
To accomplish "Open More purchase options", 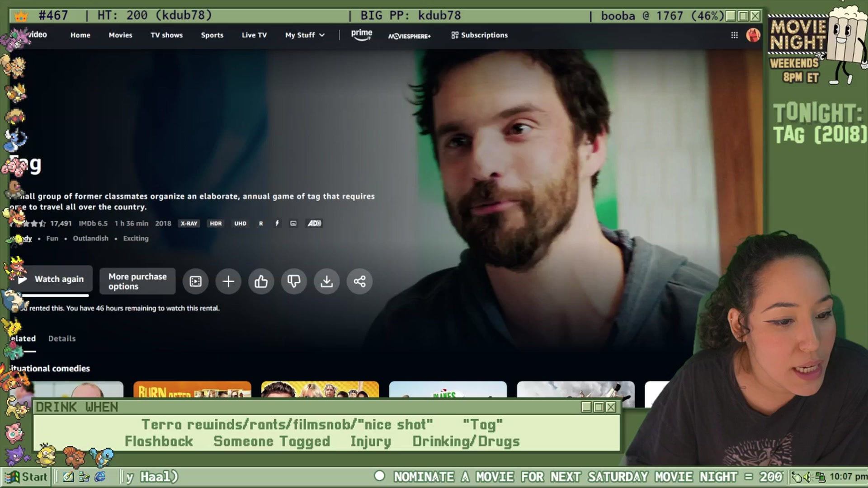I will point(137,282).
